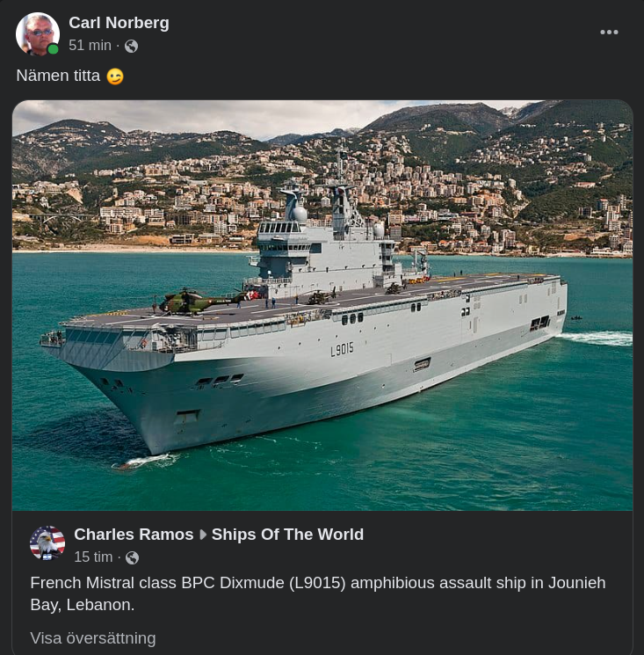The image size is (644, 655).
Task: Open Charles Ramos's profile name link
Action: 134,535
